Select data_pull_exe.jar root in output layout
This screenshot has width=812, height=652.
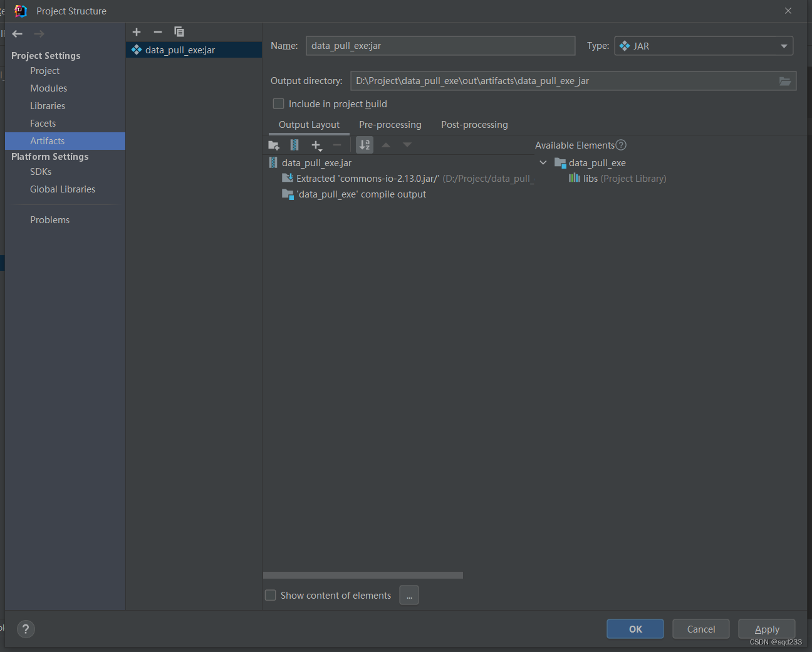coord(316,163)
